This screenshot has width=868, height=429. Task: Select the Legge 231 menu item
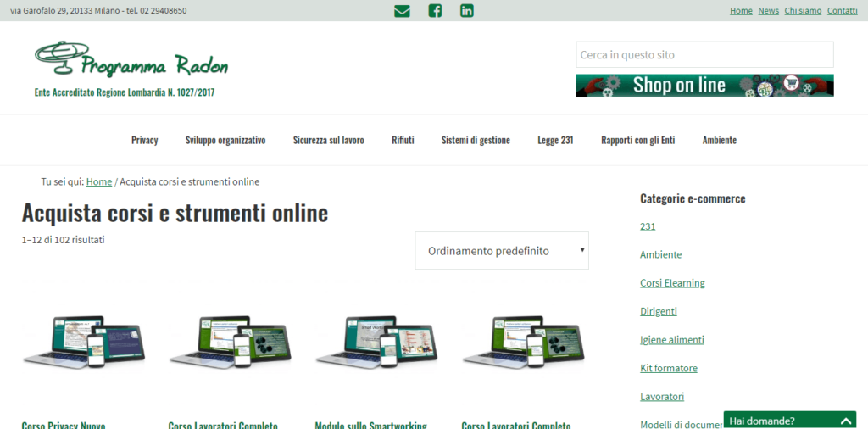(555, 141)
